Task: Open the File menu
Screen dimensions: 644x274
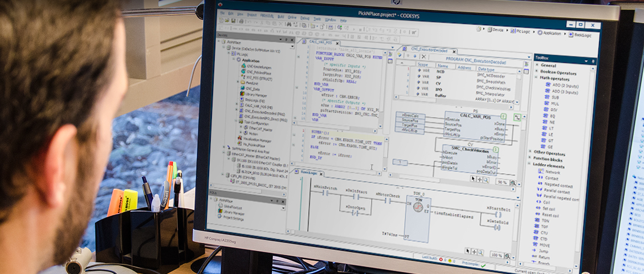Action: pyautogui.click(x=222, y=13)
